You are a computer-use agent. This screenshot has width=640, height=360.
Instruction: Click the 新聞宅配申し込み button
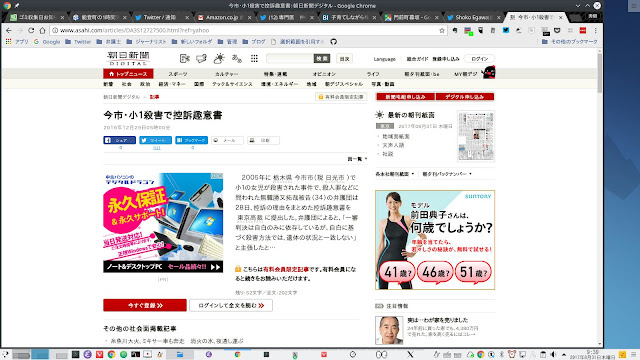pyautogui.click(x=405, y=97)
